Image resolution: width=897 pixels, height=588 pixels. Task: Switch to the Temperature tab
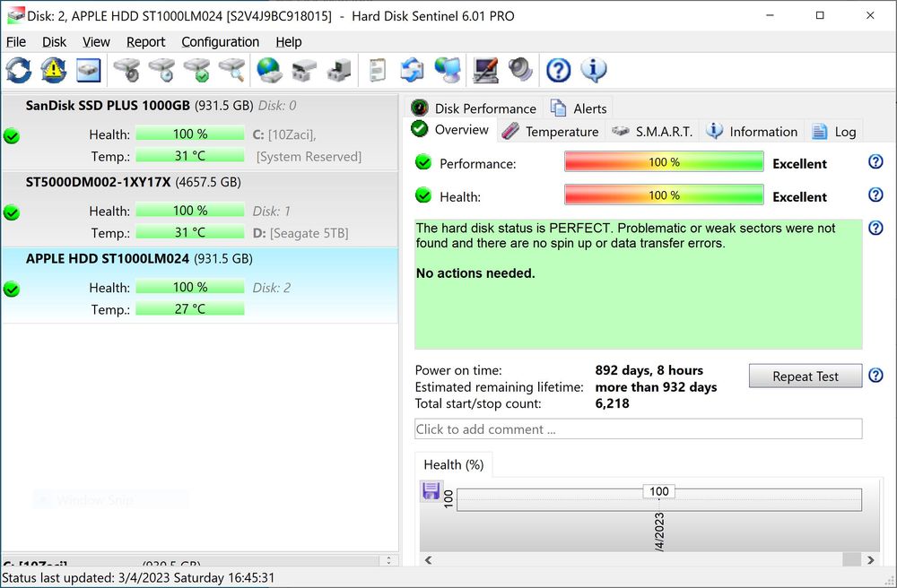pyautogui.click(x=551, y=132)
